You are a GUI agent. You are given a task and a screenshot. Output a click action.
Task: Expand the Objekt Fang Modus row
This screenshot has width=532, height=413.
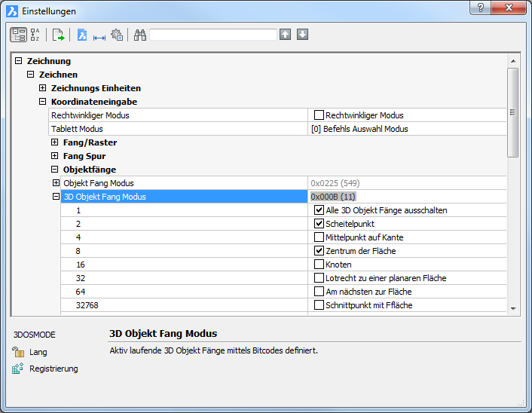[x=56, y=183]
